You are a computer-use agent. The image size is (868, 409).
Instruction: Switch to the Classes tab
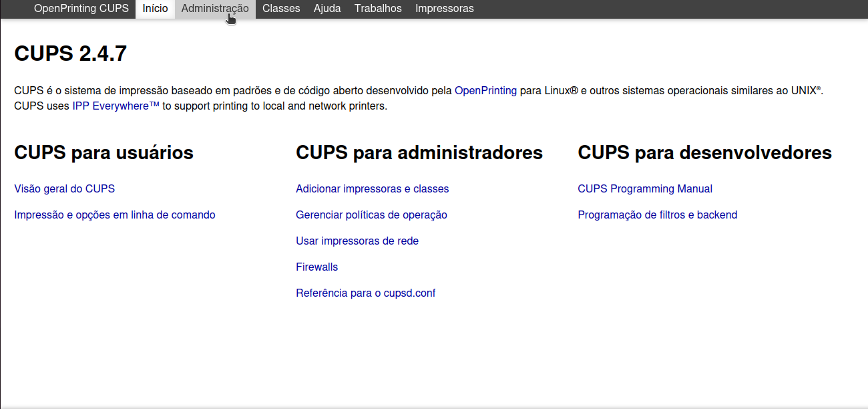(281, 9)
